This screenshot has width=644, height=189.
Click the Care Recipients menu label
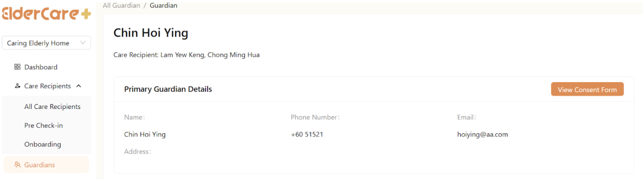[x=48, y=86]
